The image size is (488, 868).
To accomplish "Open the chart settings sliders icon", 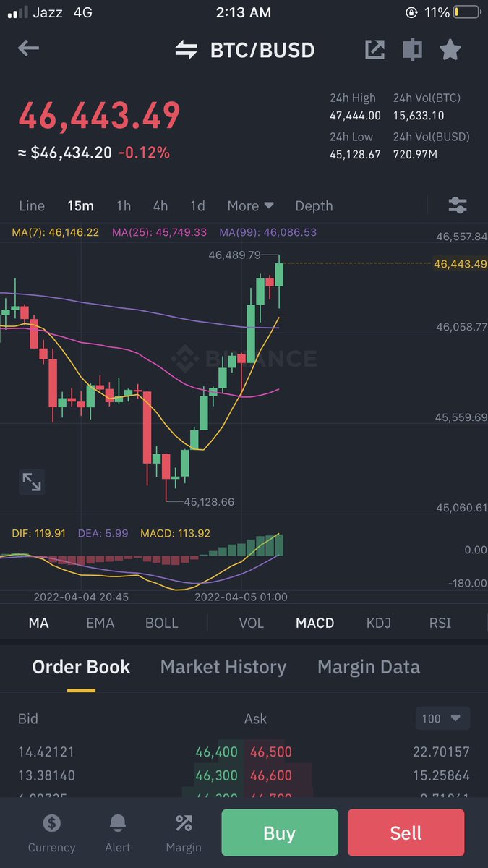I will [x=458, y=205].
